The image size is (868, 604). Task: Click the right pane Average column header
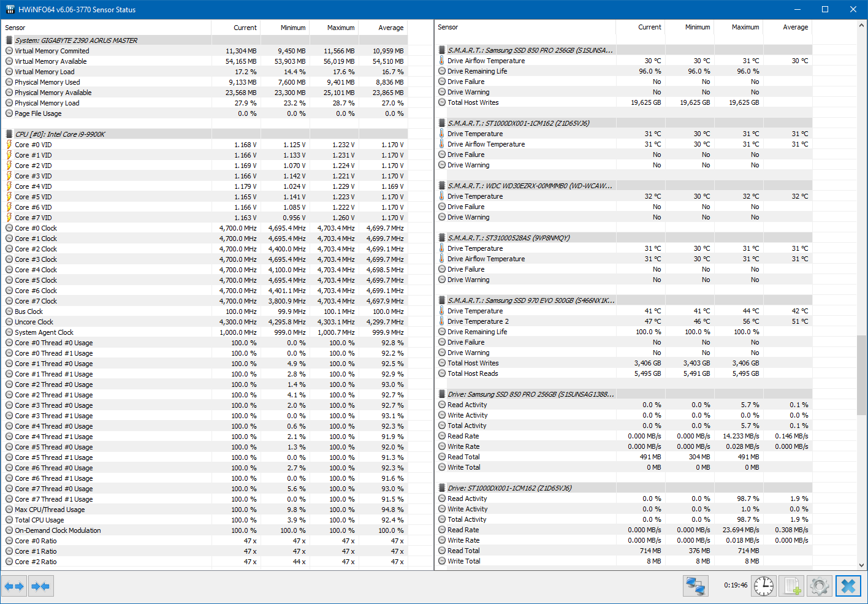tap(788, 28)
